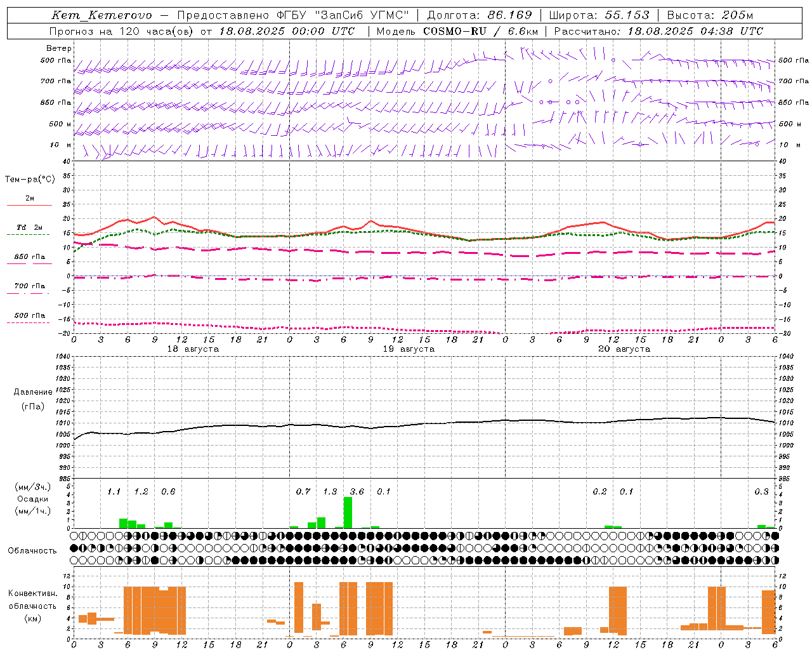The height and width of the screenshot is (650, 812).
Task: Click "Прогноз на 120 часа(ов)" text
Action: click(122, 31)
